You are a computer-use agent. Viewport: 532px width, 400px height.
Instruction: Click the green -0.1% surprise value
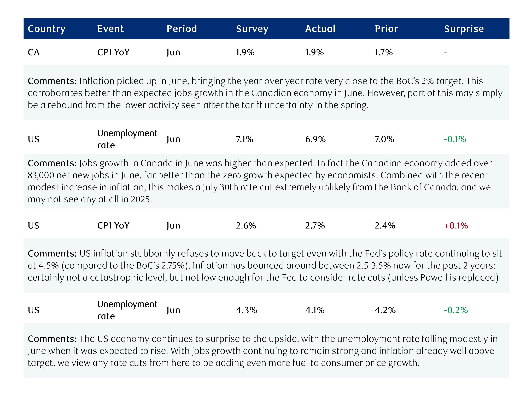(455, 139)
